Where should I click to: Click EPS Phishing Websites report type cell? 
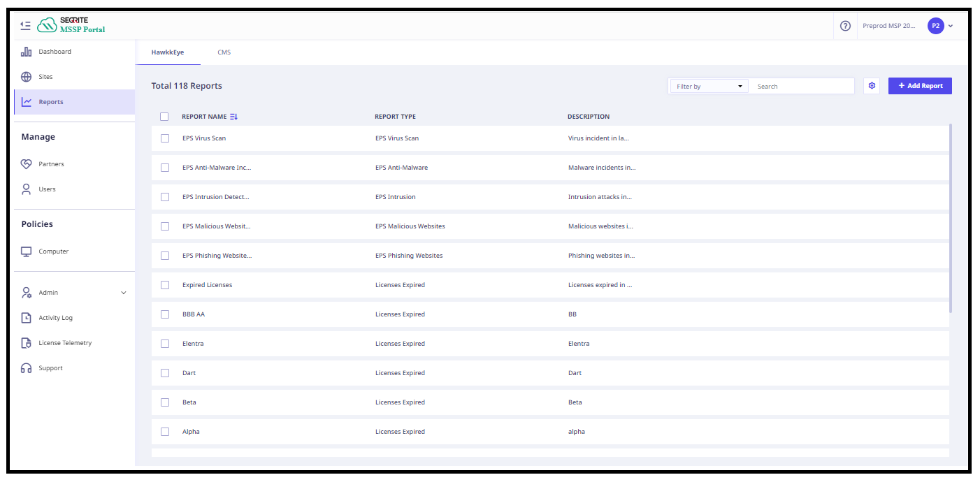point(409,256)
